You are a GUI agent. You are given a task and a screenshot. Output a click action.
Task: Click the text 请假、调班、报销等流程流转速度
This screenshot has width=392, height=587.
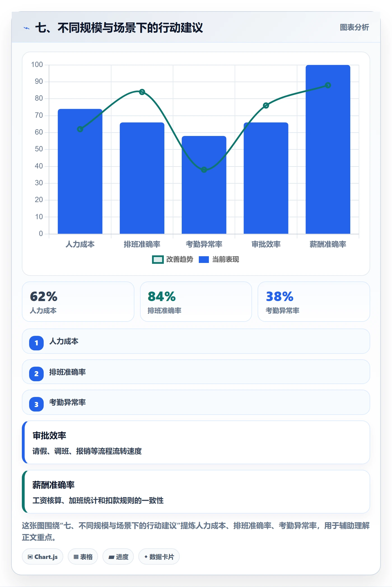tap(87, 451)
